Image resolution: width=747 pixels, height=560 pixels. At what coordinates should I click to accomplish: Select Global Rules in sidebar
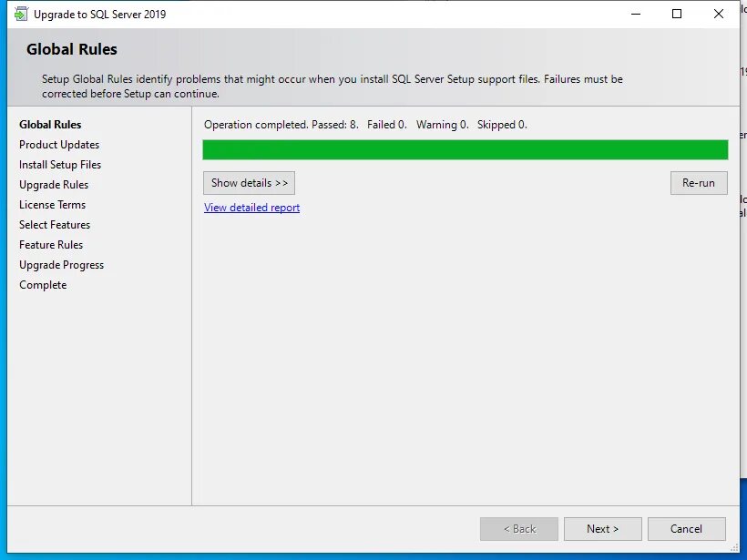click(x=49, y=124)
